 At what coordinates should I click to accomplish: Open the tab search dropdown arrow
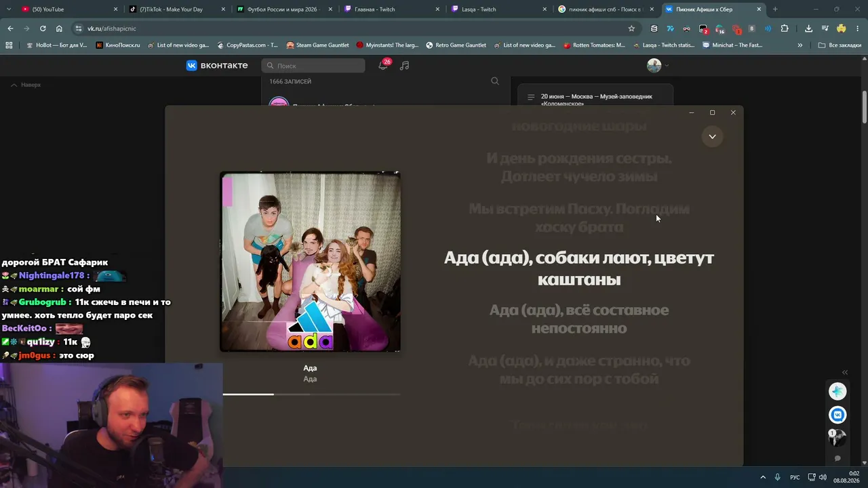click(x=10, y=9)
